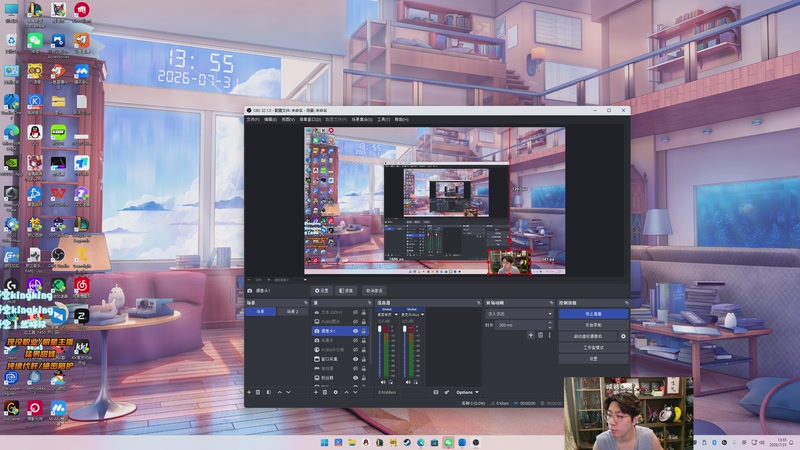Open 工具(T) menu
This screenshot has width=800, height=450.
(x=384, y=119)
